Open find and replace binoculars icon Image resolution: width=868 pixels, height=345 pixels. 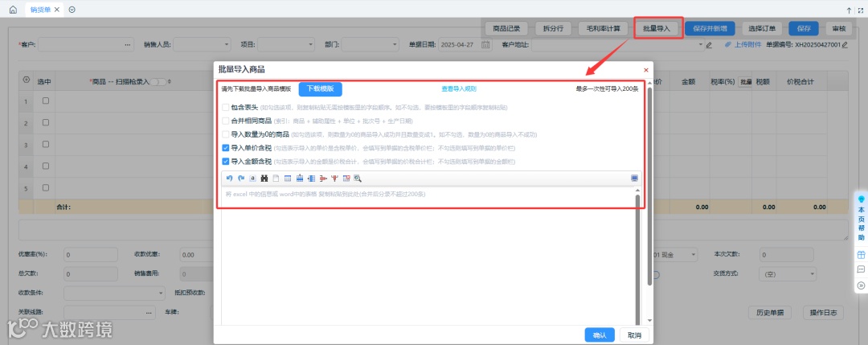264,179
